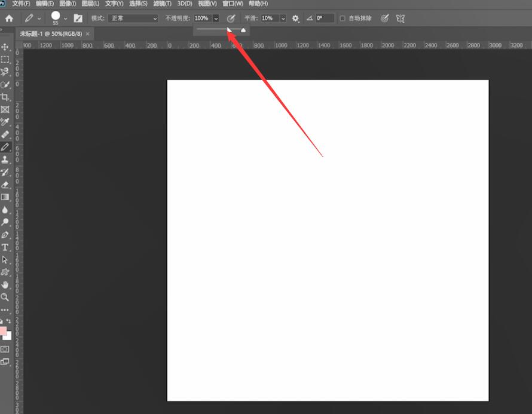Open the 帮助(H) menu
Screen dimensions: 532x414
[258, 4]
